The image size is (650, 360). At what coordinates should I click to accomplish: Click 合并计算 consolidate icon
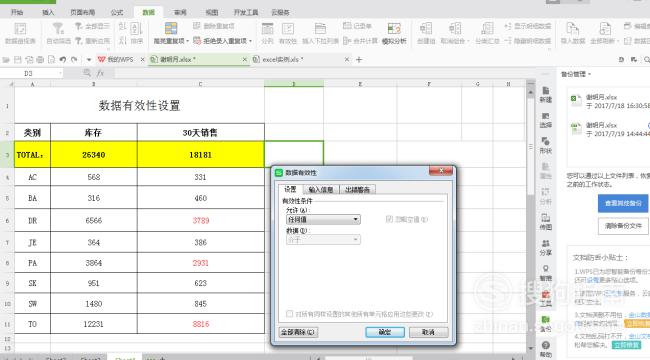click(347, 41)
